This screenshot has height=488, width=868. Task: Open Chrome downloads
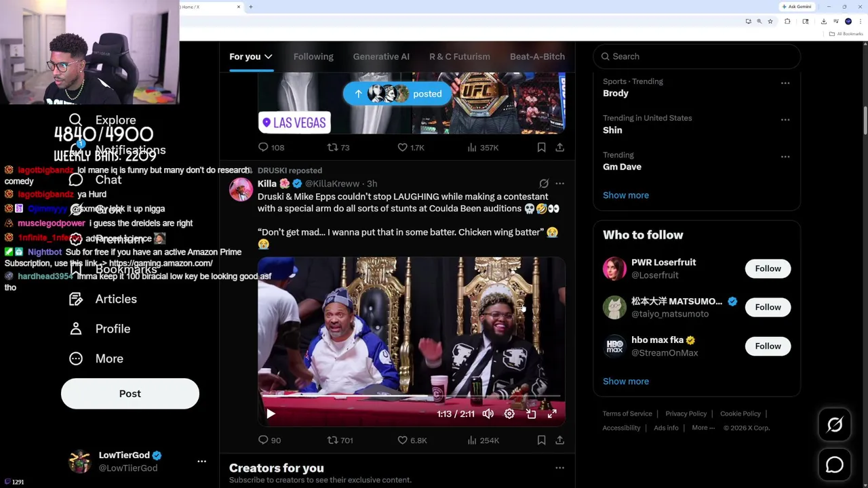click(x=823, y=21)
